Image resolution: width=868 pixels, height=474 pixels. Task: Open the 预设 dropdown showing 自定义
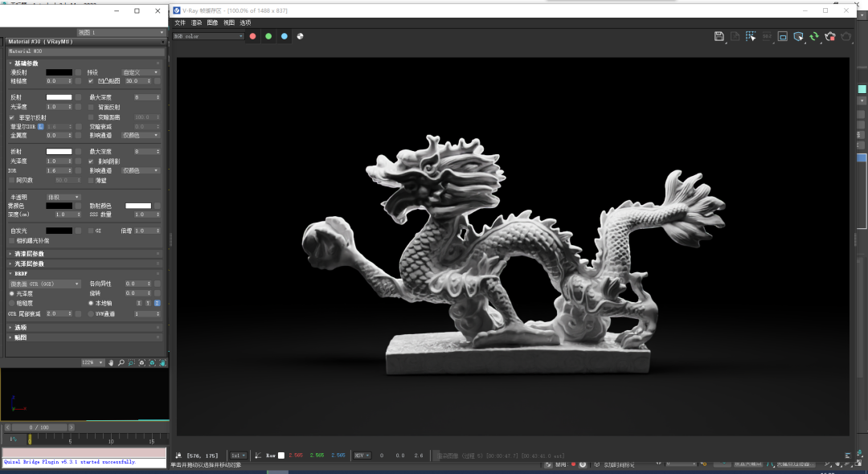[141, 72]
